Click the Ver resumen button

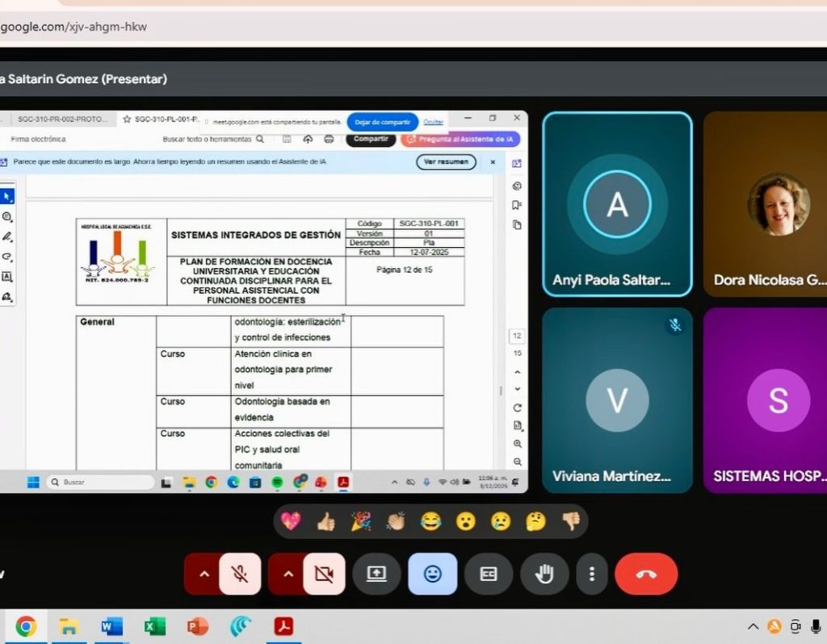(446, 161)
